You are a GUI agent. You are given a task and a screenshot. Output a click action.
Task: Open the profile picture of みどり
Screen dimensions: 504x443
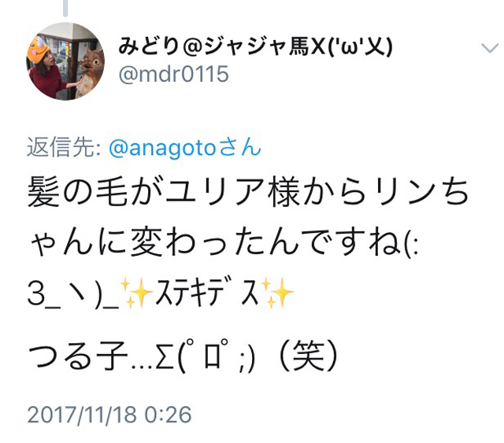(x=65, y=61)
